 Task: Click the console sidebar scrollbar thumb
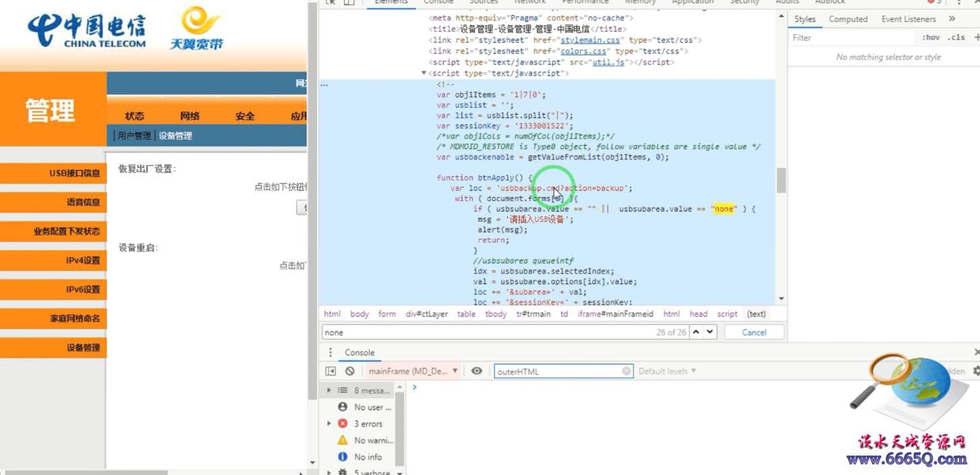pyautogui.click(x=399, y=428)
